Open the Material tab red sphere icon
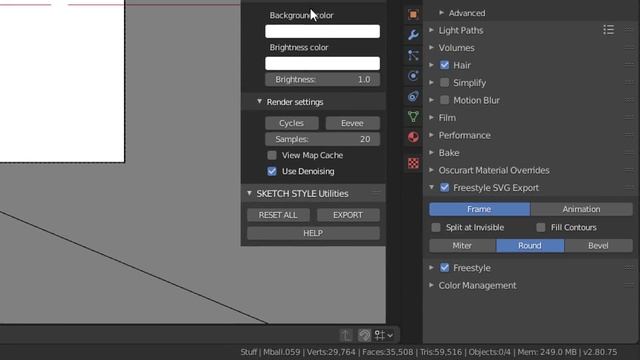This screenshot has height=360, width=640. click(x=413, y=137)
